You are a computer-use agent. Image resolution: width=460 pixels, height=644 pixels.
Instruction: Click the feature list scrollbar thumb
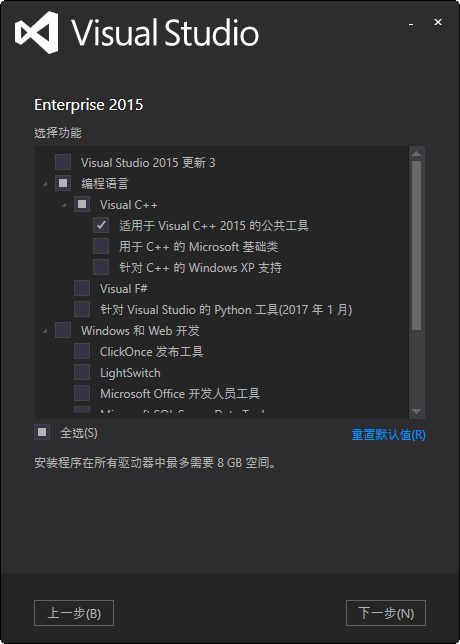click(x=416, y=246)
